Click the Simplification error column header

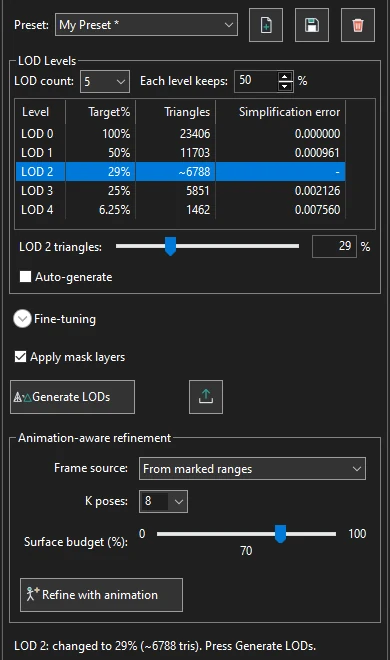pyautogui.click(x=281, y=112)
